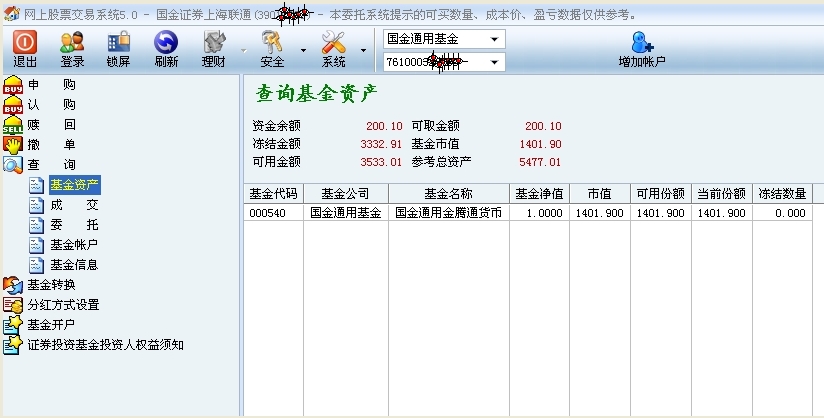Select 赎回 SELL icon in sidebar
The image size is (824, 418).
pyautogui.click(x=13, y=125)
